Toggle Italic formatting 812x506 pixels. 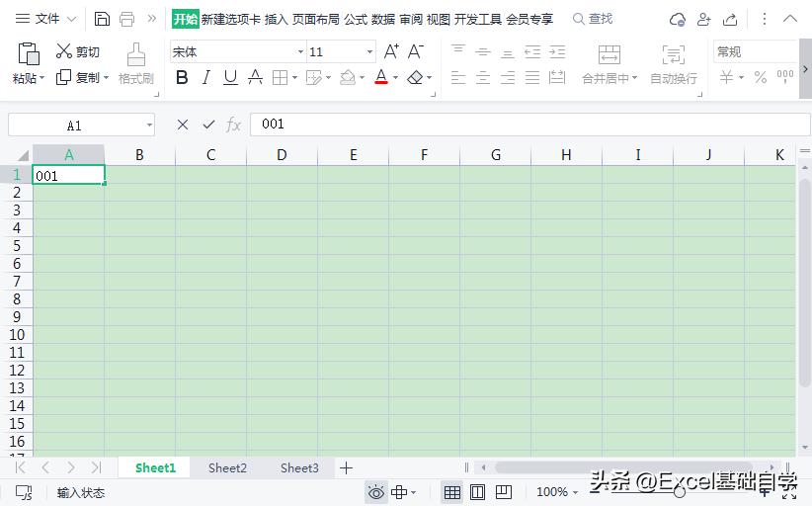(x=206, y=78)
